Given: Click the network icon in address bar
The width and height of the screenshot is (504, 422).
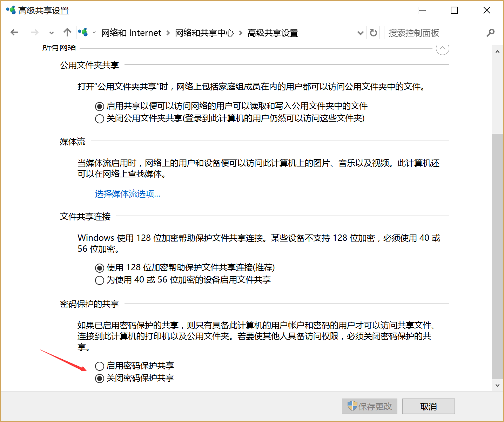Looking at the screenshot, I should point(83,33).
